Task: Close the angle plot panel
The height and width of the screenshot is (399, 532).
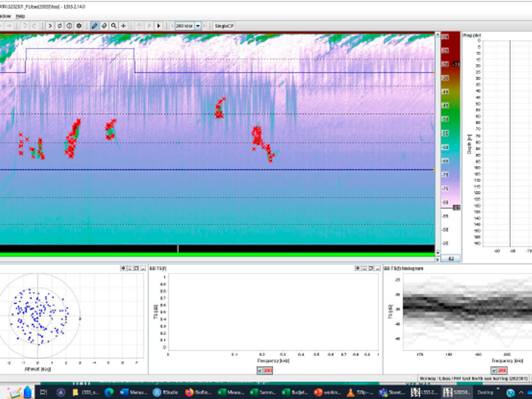Action: (x=143, y=268)
